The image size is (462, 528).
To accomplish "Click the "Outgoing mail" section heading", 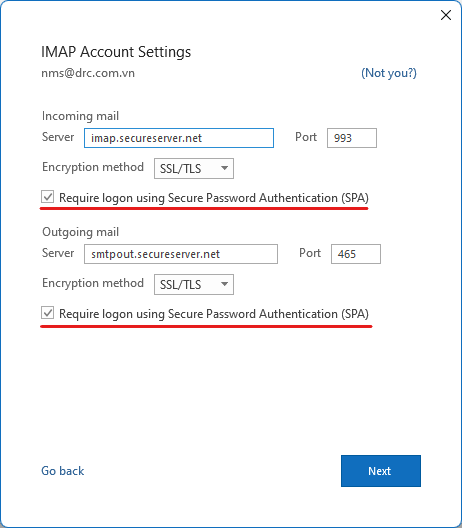I will tap(80, 232).
